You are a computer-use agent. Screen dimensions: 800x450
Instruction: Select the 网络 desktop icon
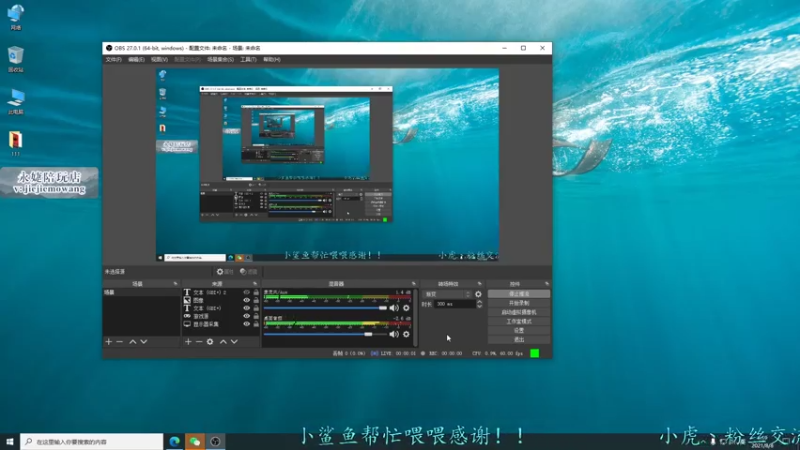[16, 17]
